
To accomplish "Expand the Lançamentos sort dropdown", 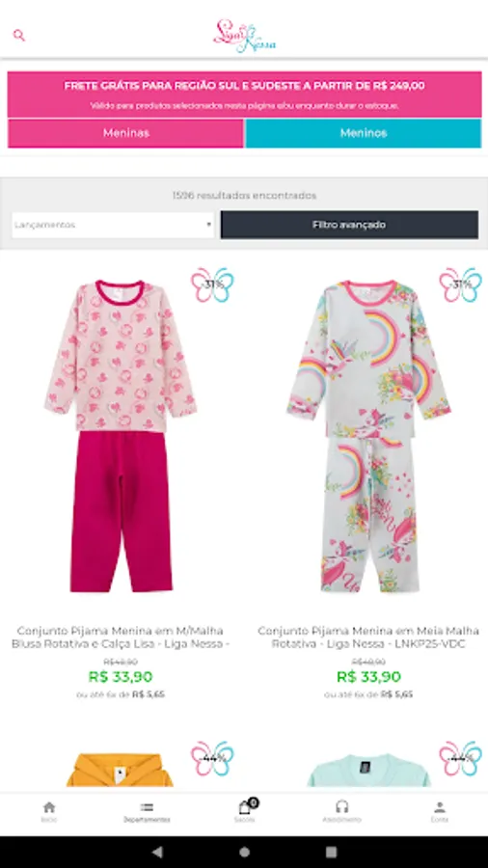I will (x=113, y=225).
